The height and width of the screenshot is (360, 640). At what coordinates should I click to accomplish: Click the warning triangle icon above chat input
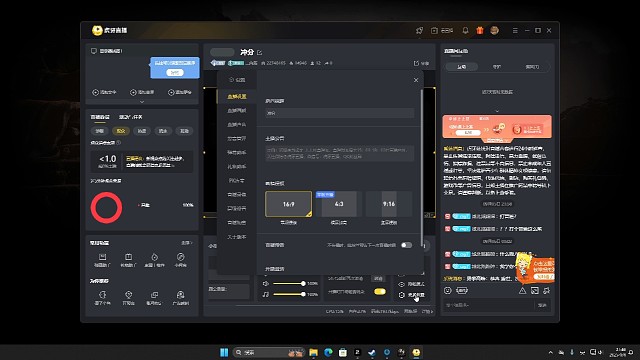[x=522, y=291]
